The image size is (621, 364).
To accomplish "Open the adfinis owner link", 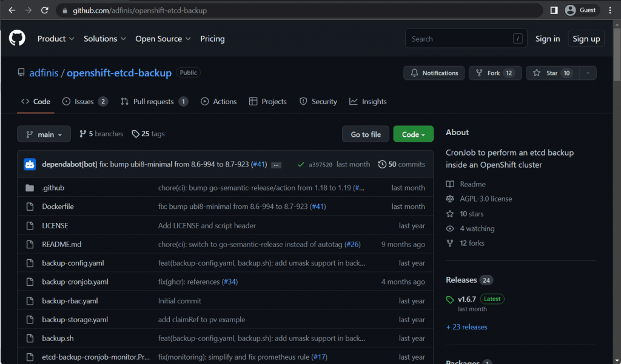I will pos(44,73).
